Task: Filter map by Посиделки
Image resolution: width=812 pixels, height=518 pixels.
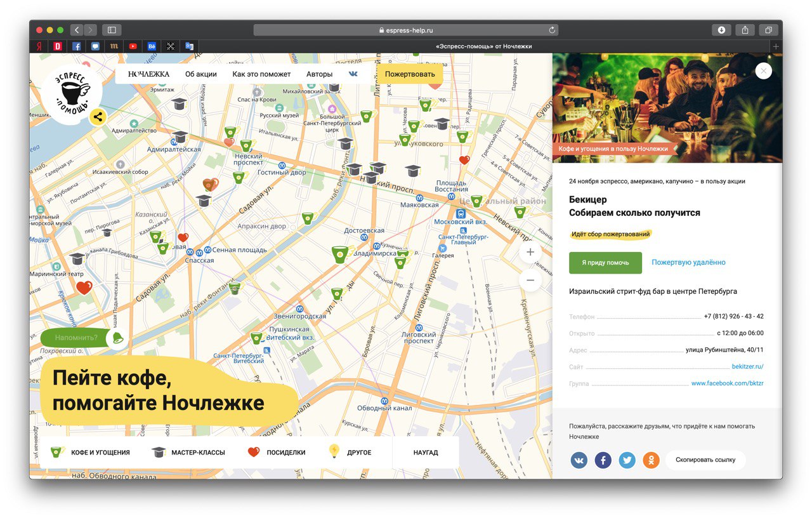Action: click(277, 453)
